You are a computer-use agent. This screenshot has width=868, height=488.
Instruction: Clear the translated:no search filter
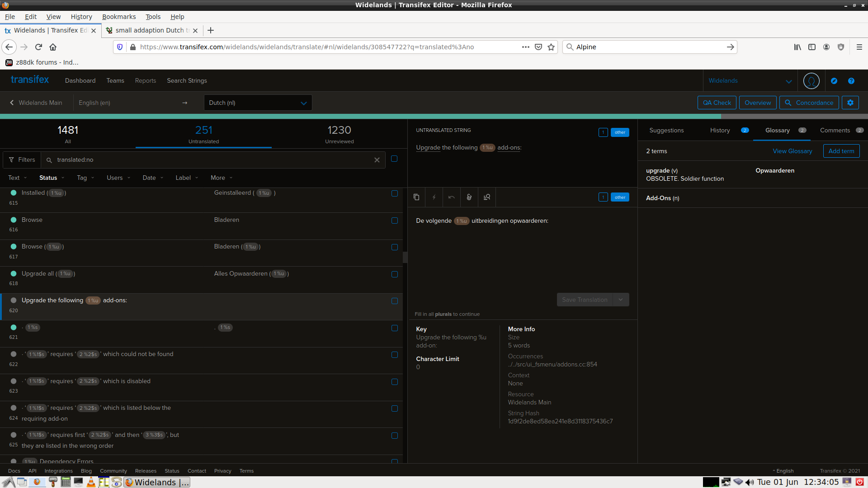click(377, 160)
